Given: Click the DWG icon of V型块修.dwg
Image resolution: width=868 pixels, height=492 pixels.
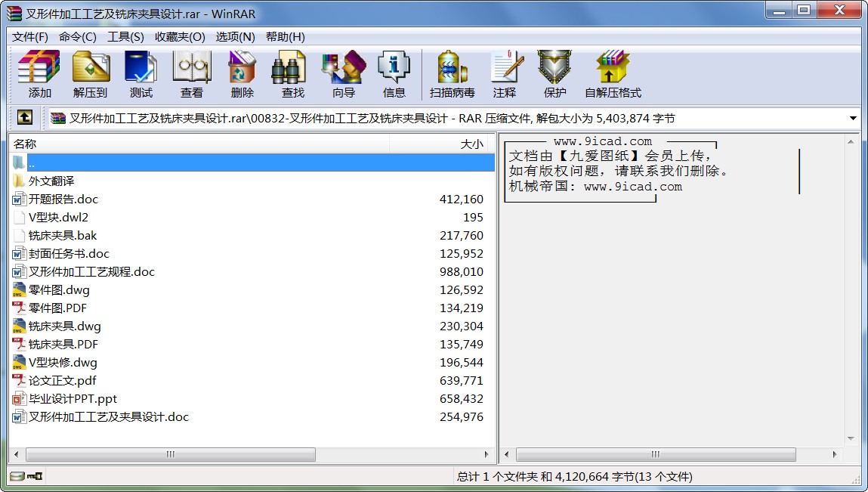Looking at the screenshot, I should pyautogui.click(x=19, y=362).
